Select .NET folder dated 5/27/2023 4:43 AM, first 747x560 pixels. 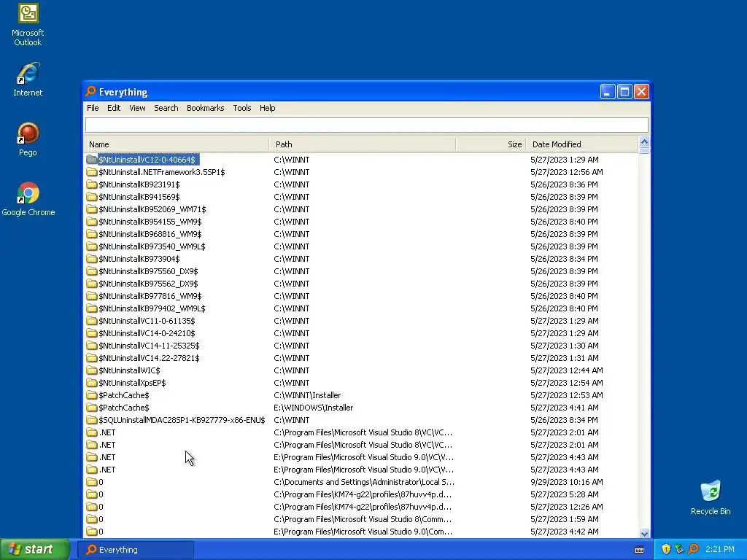pyautogui.click(x=107, y=456)
